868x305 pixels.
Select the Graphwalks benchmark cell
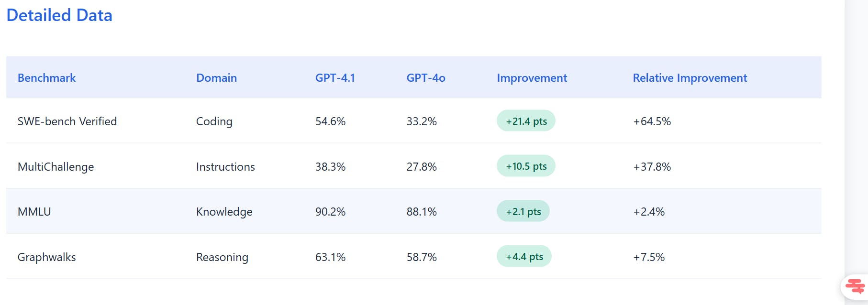[46, 257]
